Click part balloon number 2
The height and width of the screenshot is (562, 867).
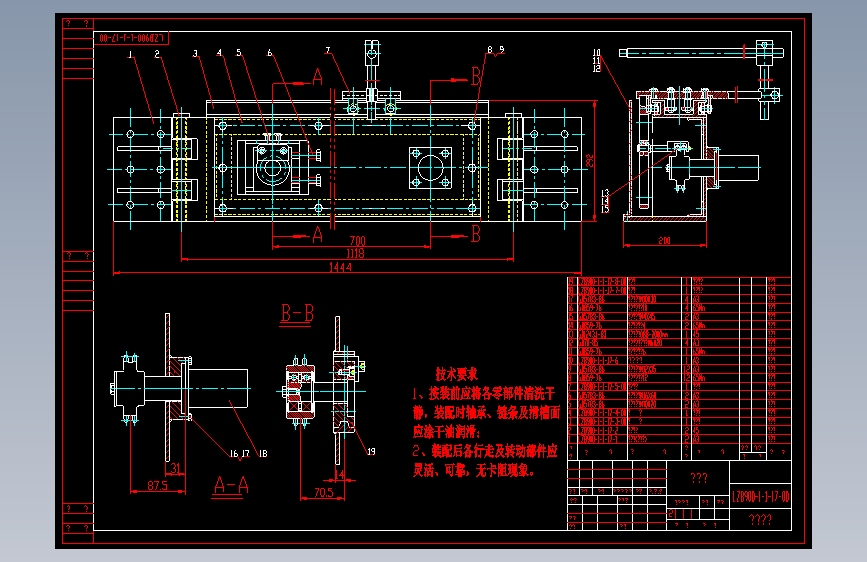(x=157, y=54)
